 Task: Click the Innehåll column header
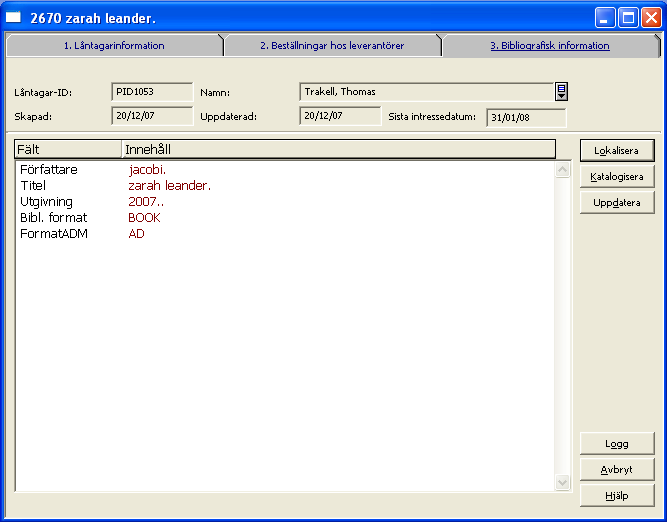pos(339,149)
